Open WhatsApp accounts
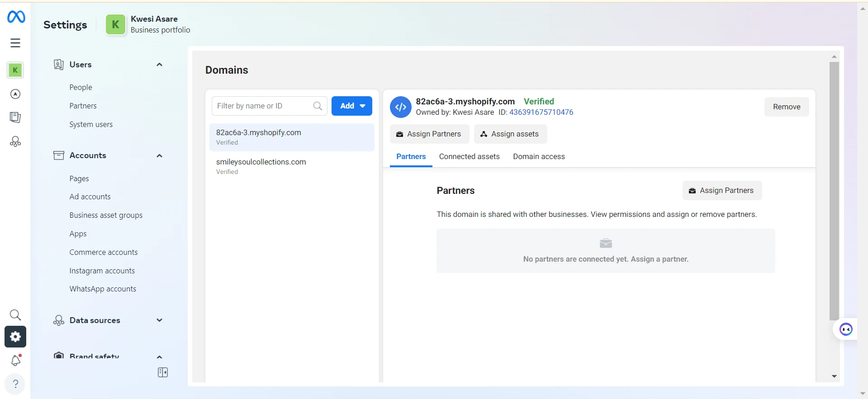Image resolution: width=868 pixels, height=399 pixels. point(103,289)
